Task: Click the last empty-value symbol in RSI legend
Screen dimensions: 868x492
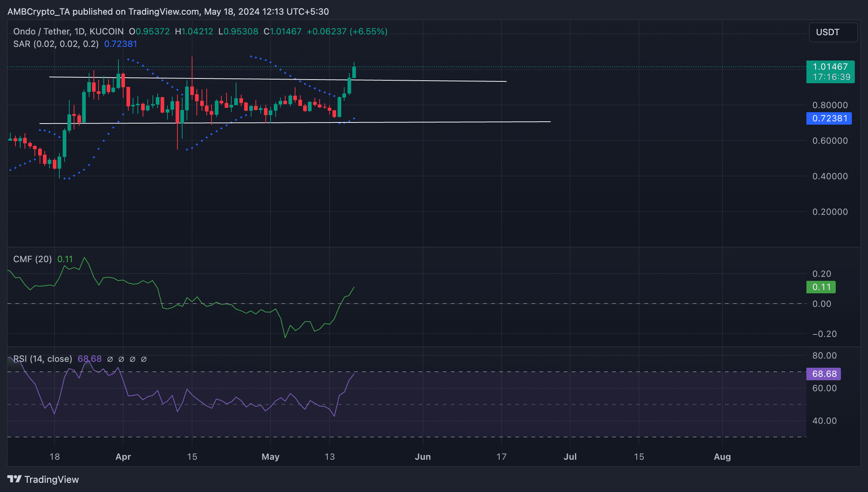Action: pos(144,359)
